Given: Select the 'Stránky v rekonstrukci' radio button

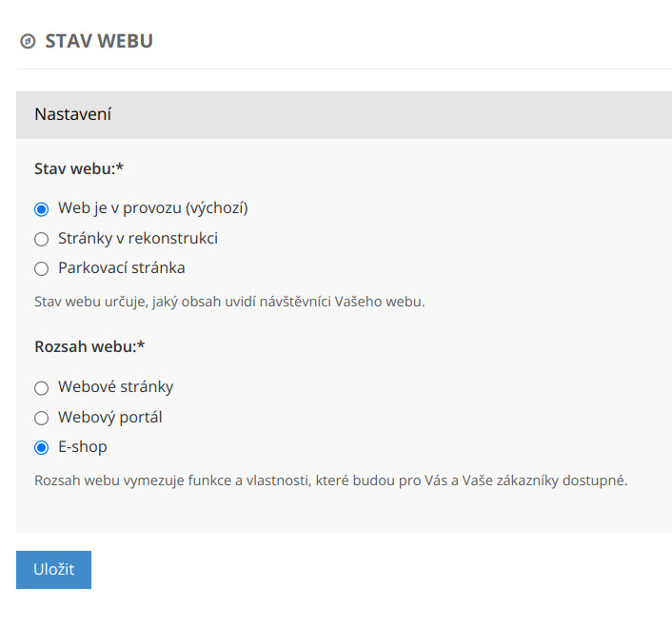Looking at the screenshot, I should pos(41,239).
